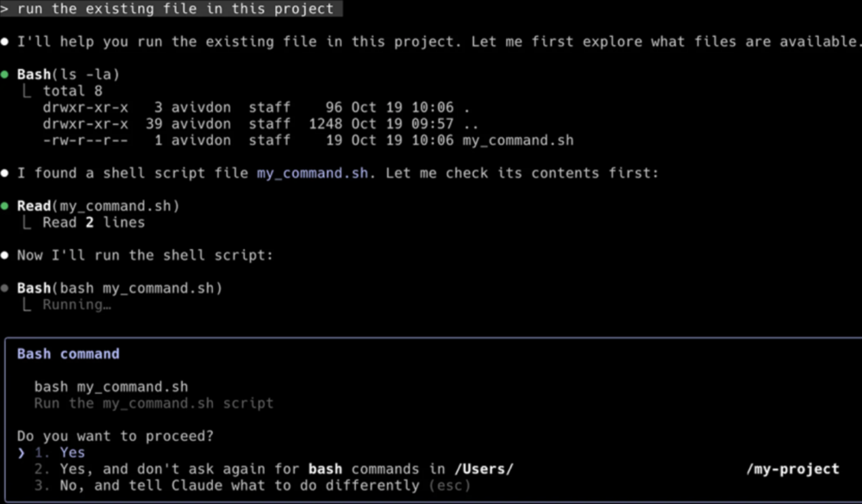The height and width of the screenshot is (504, 862).
Task: Click the prompt chevron on the top input line
Action: [x=5, y=9]
